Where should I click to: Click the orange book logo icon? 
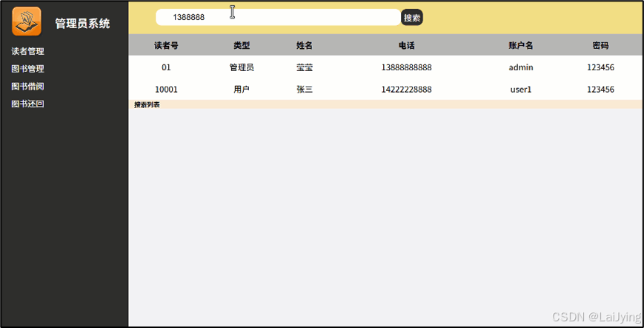click(26, 21)
